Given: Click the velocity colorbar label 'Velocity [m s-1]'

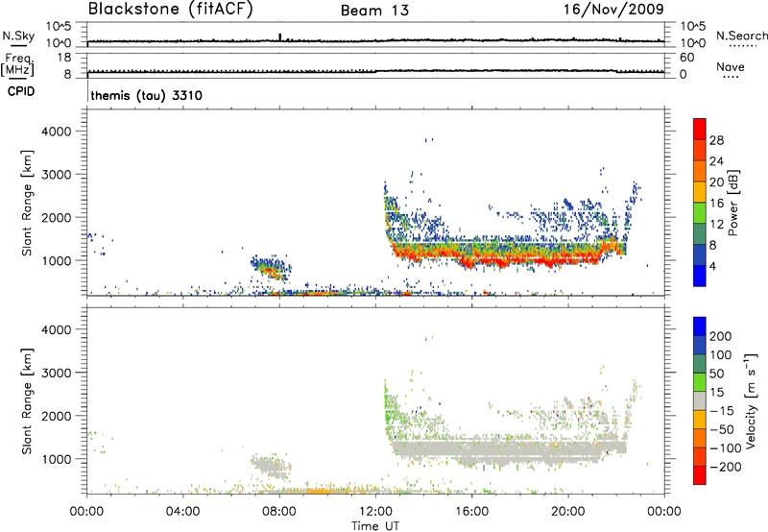Looking at the screenshot, I should tap(751, 400).
